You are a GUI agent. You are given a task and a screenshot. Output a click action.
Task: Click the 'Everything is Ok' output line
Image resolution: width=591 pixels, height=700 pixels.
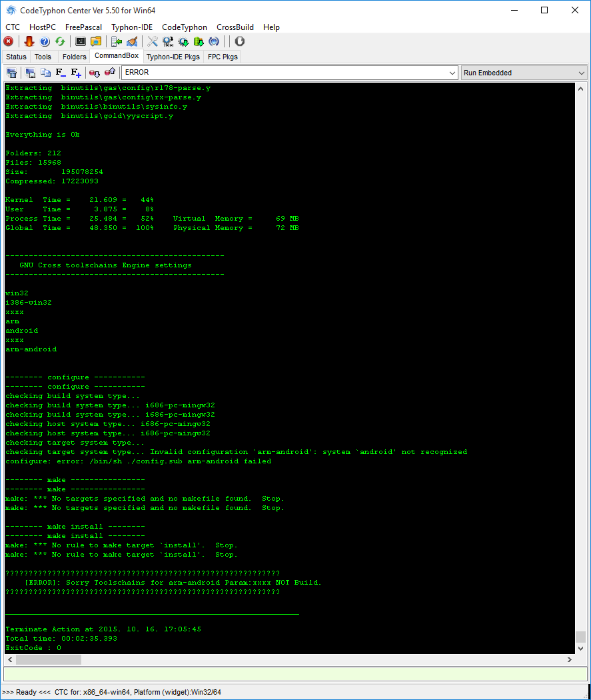point(43,135)
